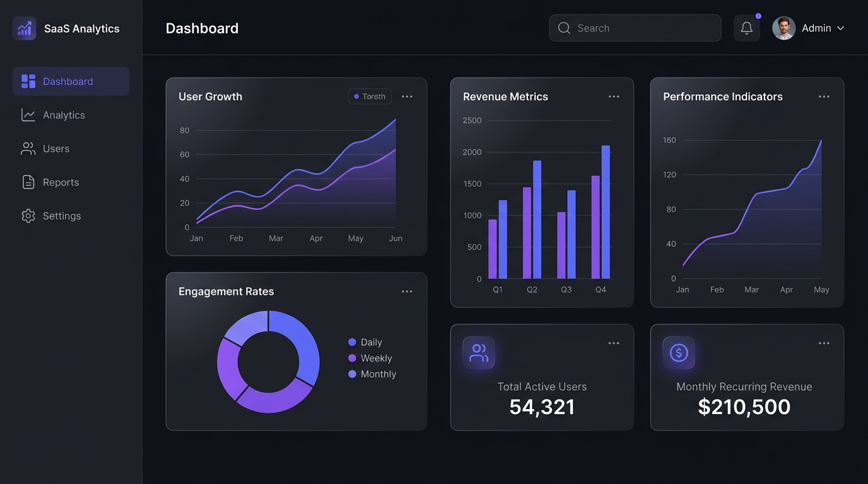Open Settings from the sidebar
This screenshot has height=484, width=868.
71,216
